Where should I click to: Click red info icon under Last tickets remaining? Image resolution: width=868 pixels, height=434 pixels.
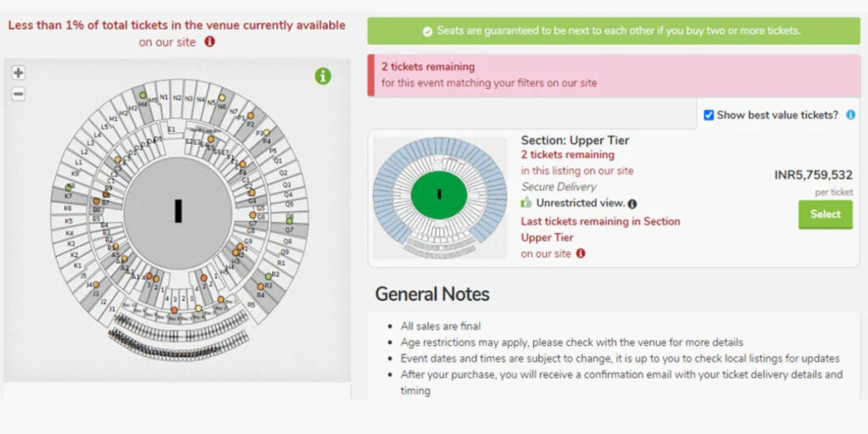(580, 253)
